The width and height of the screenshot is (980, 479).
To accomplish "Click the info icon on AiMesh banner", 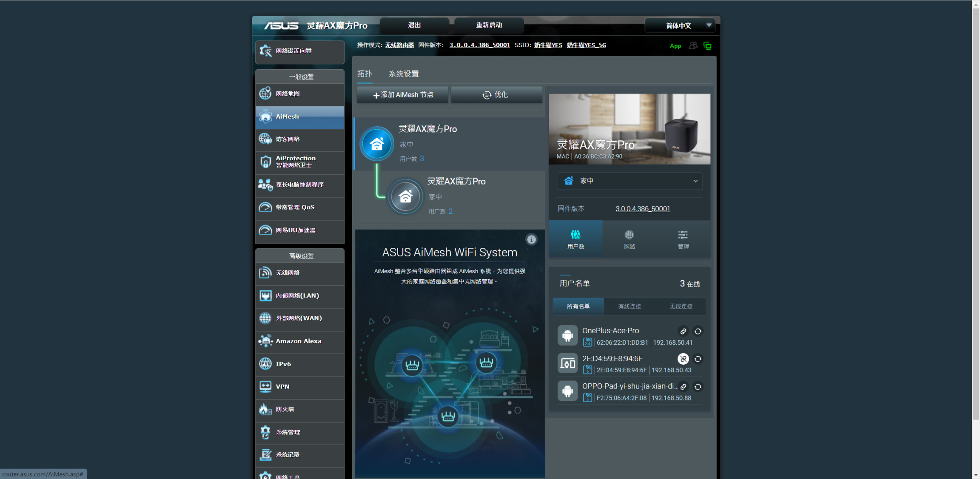I will (531, 240).
